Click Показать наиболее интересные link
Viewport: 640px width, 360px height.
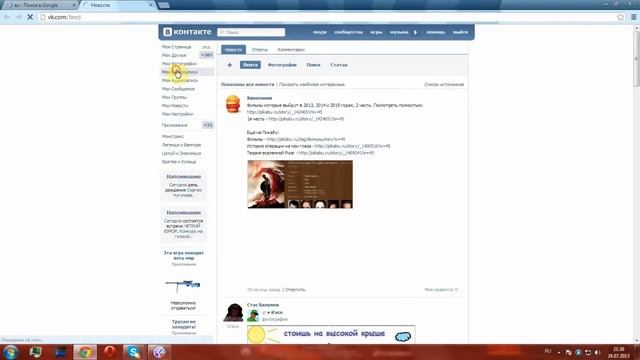click(312, 84)
